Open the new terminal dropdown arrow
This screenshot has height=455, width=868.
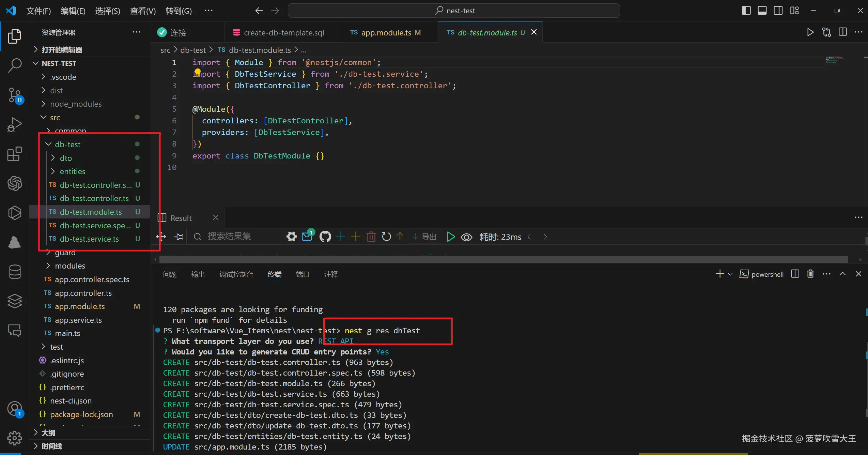[730, 274]
